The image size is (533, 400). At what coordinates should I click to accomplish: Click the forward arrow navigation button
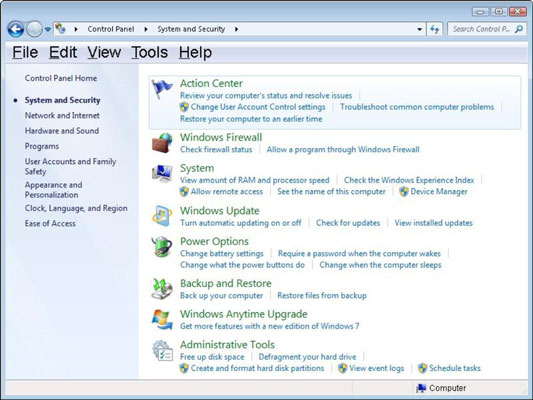coord(34,29)
